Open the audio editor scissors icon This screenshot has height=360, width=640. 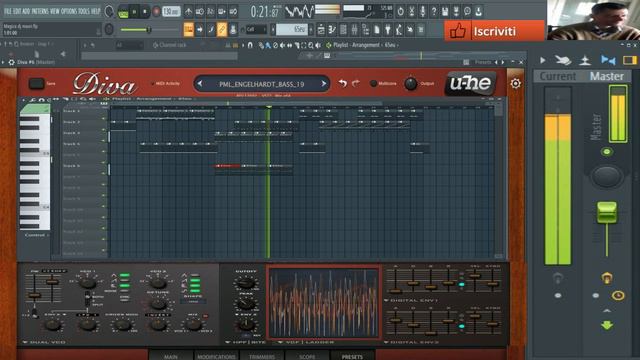click(x=411, y=11)
